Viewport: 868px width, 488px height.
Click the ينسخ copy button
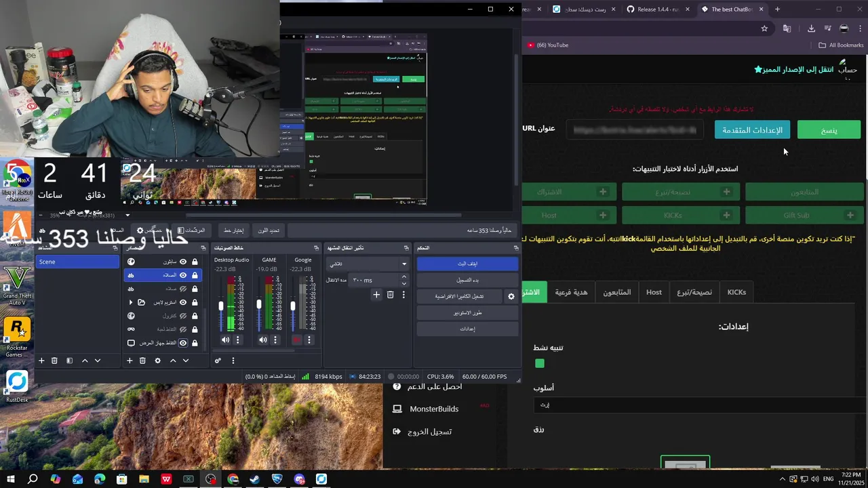829,130
